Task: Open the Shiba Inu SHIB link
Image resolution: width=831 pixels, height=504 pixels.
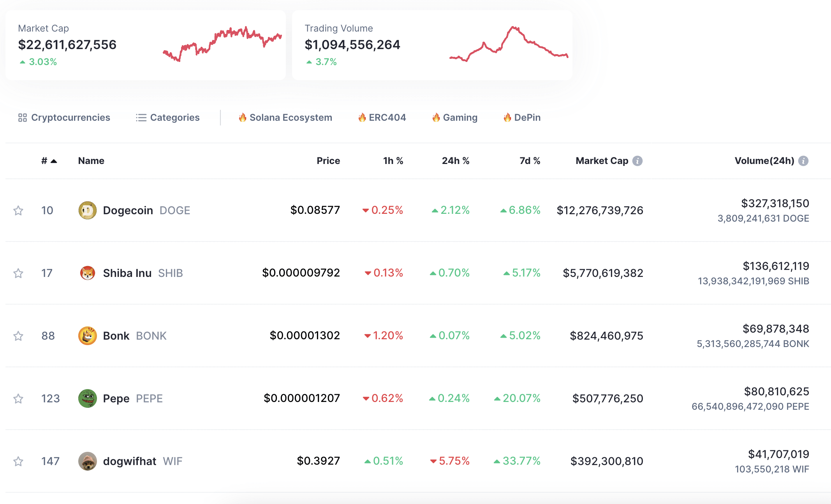Action: tap(143, 273)
